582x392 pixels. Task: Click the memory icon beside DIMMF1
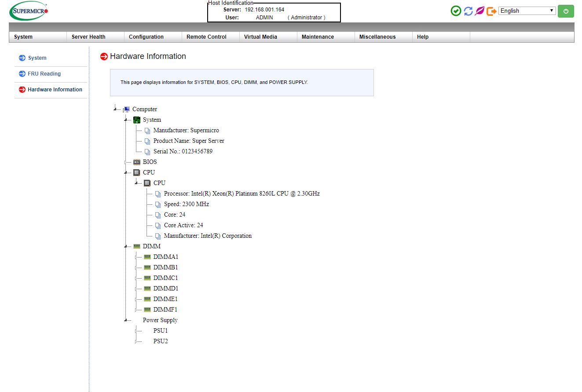[147, 309]
